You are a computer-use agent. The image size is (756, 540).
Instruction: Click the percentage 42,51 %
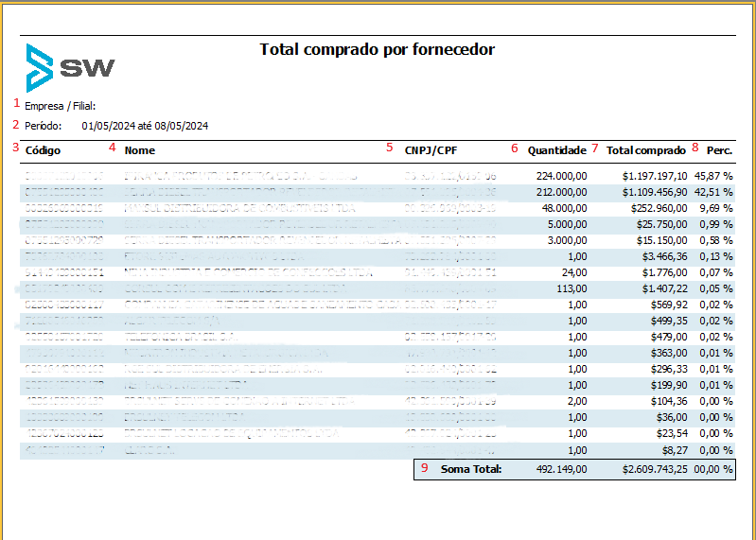tap(713, 192)
